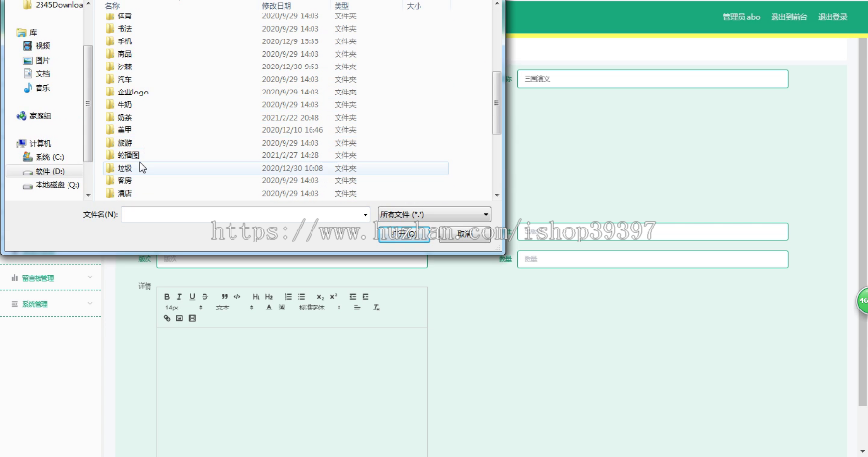Image resolution: width=868 pixels, height=457 pixels.
Task: Select 本地磁盘 (Q:) drive
Action: 51,185
